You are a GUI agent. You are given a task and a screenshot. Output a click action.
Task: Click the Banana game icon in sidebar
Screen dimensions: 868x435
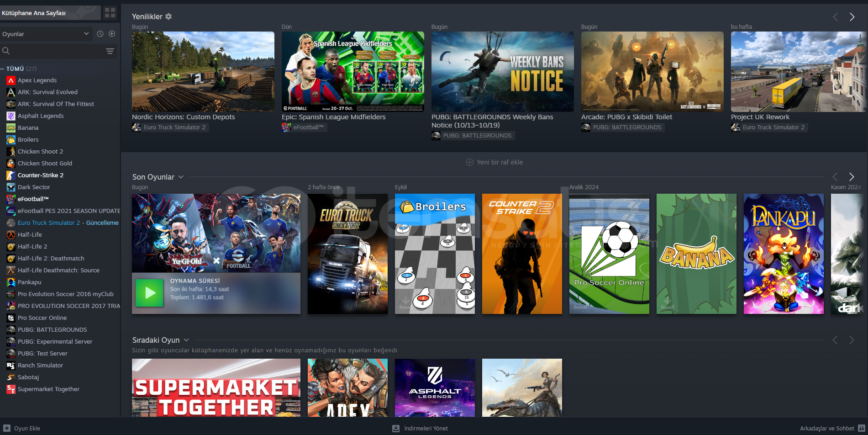[11, 128]
